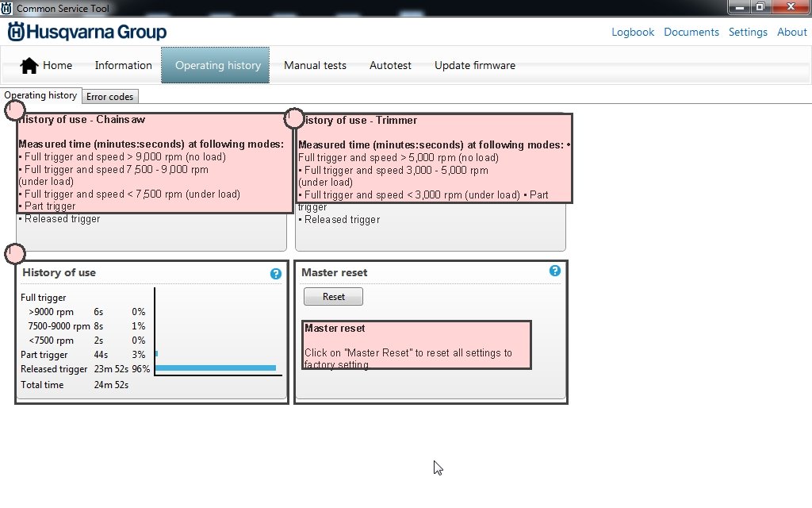
Task: Open the Autotest tab
Action: point(390,65)
